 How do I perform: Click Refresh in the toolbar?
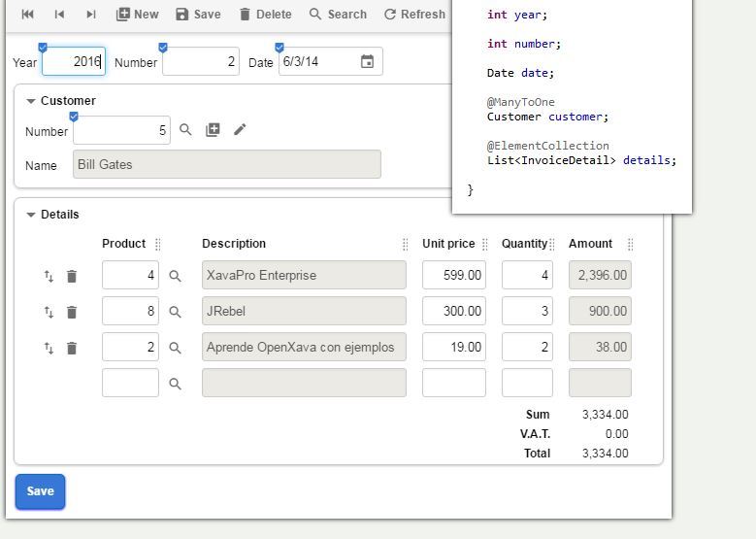tap(414, 15)
